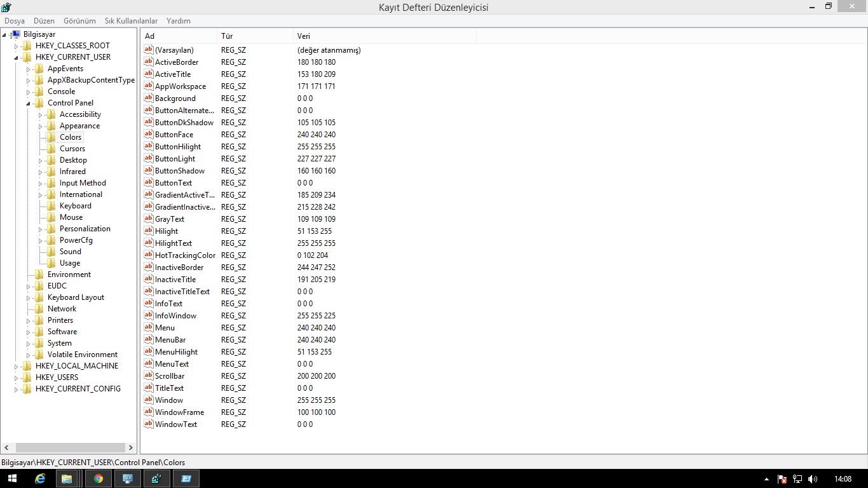Expand the Personalization key
Viewport: 868px width, 488px height.
pyautogui.click(x=41, y=229)
